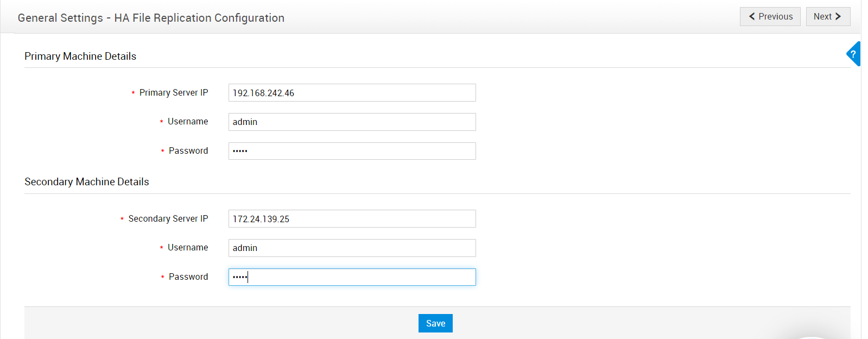The image size is (868, 339).
Task: Save the HA replication configuration
Action: coord(435,323)
